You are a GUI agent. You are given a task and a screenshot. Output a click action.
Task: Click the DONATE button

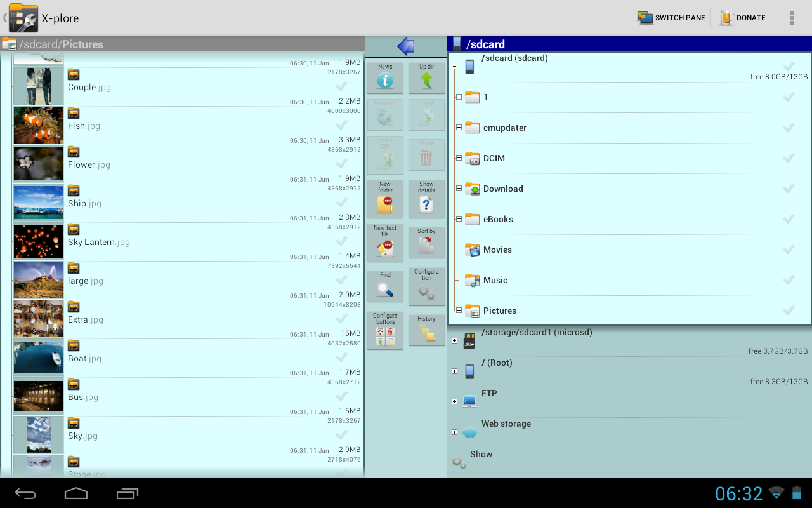pos(742,17)
